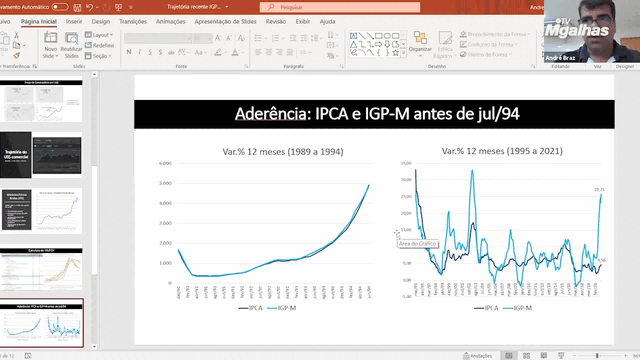Screen dimensions: 640x360
Task: Click the Undo arrow icon
Action: pos(89,7)
